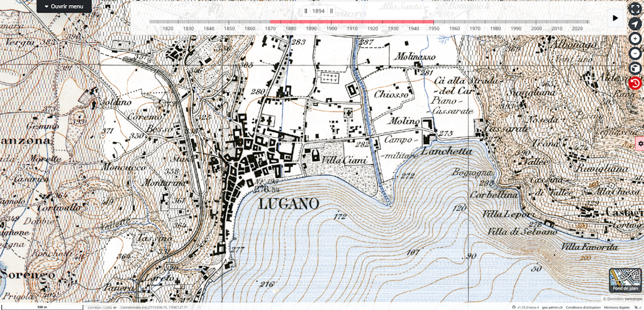
Task: Open the CH1903+ / LV95 coordinate dropdown
Action: (101, 307)
